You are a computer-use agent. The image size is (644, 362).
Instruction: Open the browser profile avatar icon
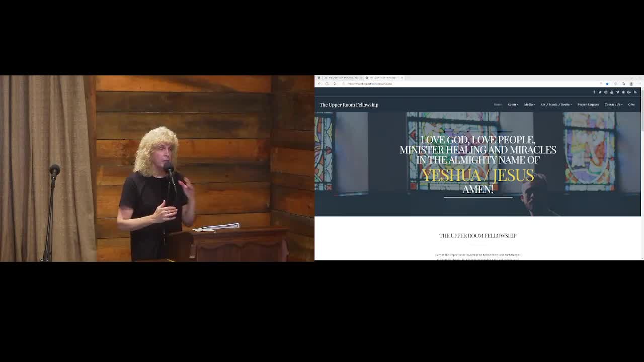tap(631, 84)
